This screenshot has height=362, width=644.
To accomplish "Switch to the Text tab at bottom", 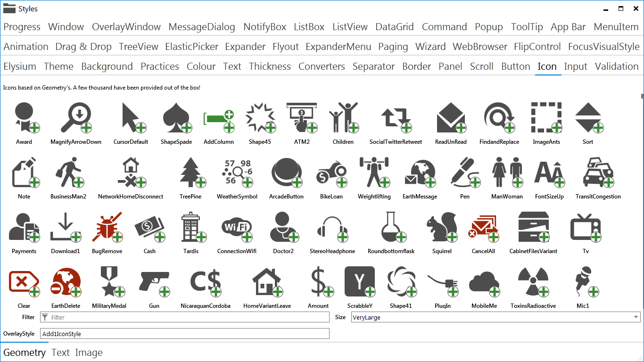I will pos(60,352).
